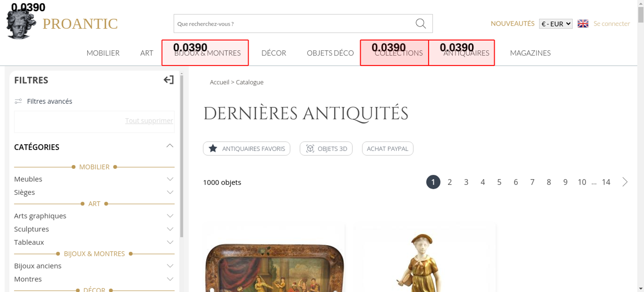This screenshot has height=292, width=644.
Task: Open the Mobilier menu
Action: 103,53
